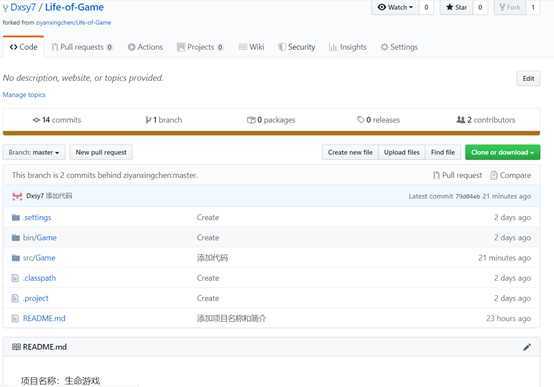This screenshot has height=387, width=554.
Task: Open the Clone or download dropdown
Action: [x=502, y=152]
